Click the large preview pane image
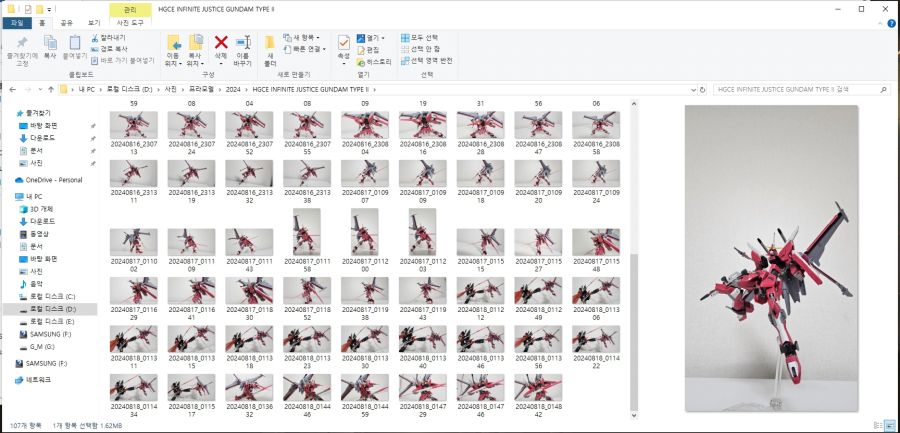900x433 pixels. (771, 258)
